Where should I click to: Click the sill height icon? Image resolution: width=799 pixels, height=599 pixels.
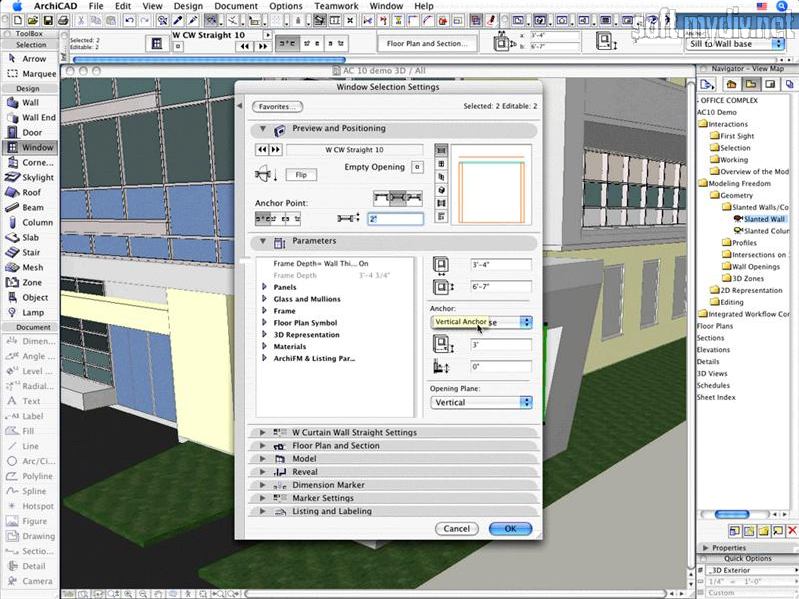tap(442, 344)
